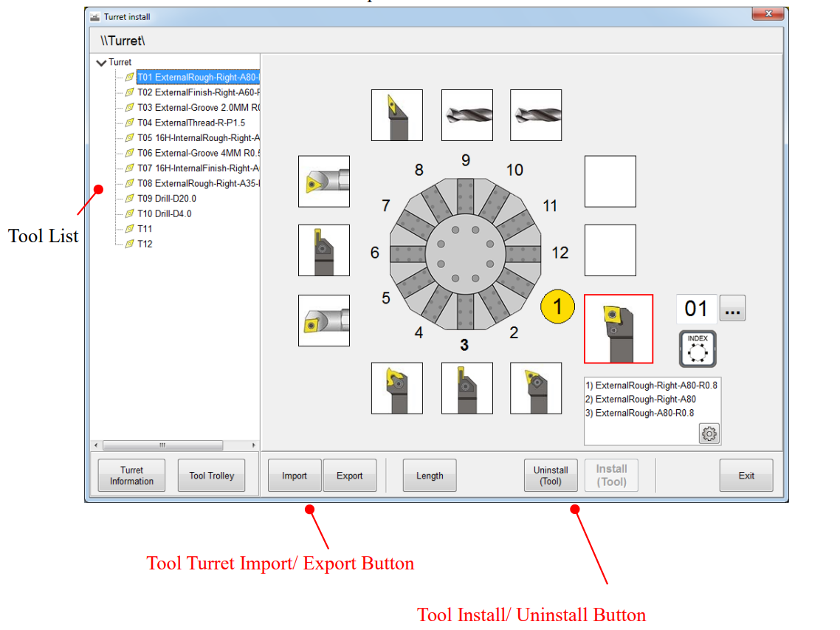The width and height of the screenshot is (840, 630).
Task: Click the tool list scroll-right arrow
Action: click(253, 445)
